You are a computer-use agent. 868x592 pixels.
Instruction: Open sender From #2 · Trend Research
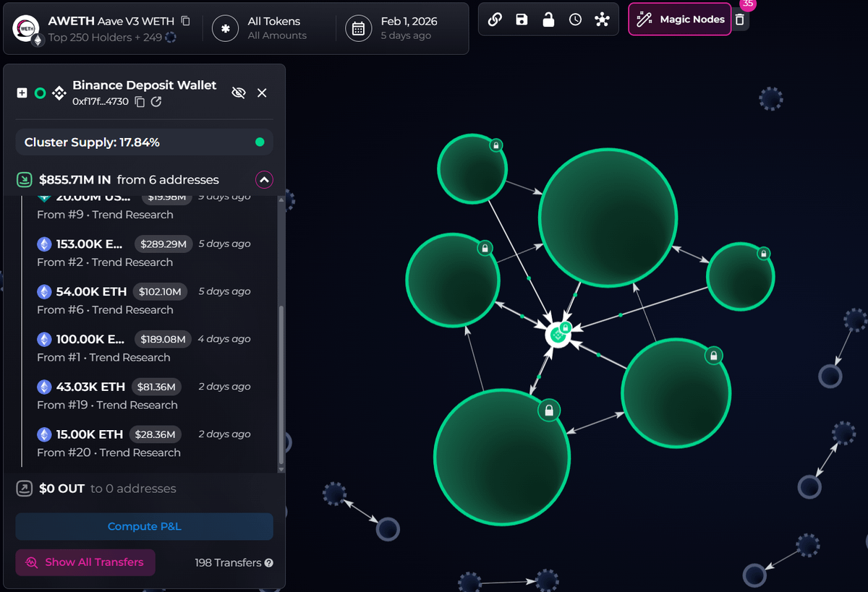pyautogui.click(x=105, y=262)
